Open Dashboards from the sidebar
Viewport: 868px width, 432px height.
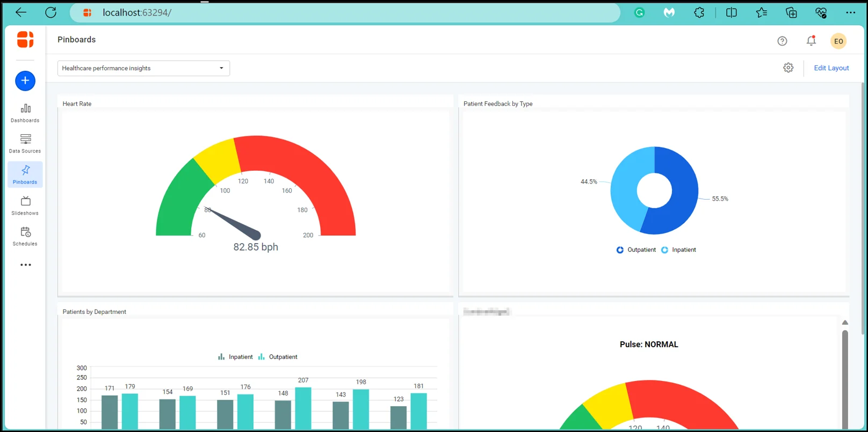pyautogui.click(x=25, y=113)
